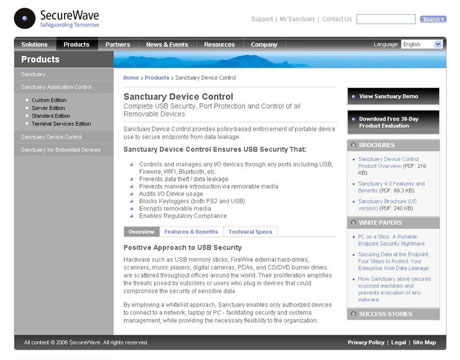Open the Contact Us link
460x360 pixels.
coord(337,19)
